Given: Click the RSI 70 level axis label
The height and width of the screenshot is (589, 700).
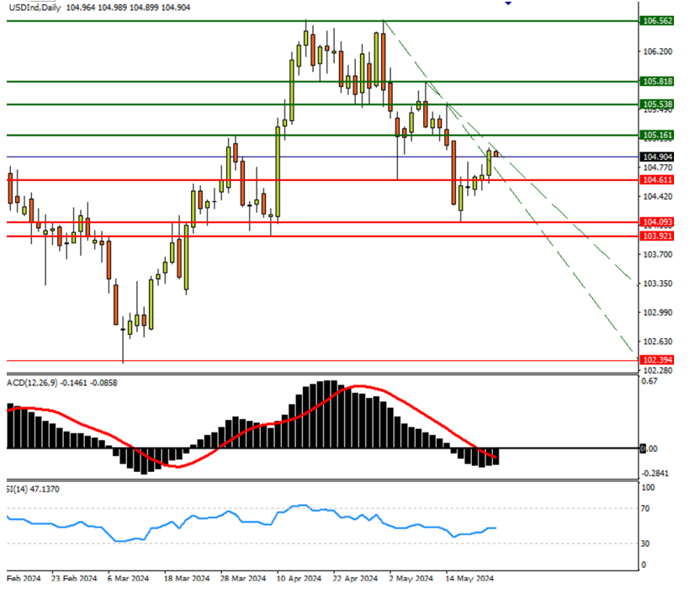Looking at the screenshot, I should 648,509.
